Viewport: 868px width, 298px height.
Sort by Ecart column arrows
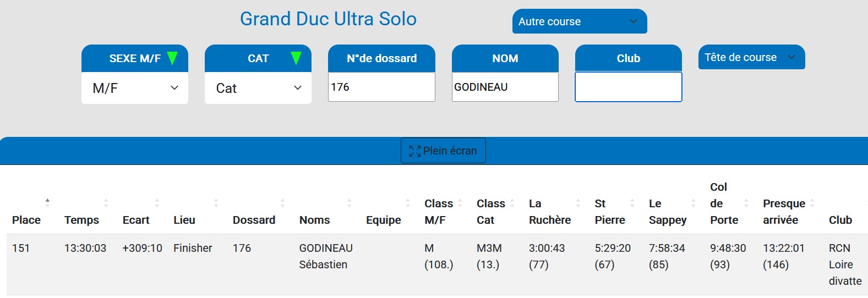pos(157,203)
